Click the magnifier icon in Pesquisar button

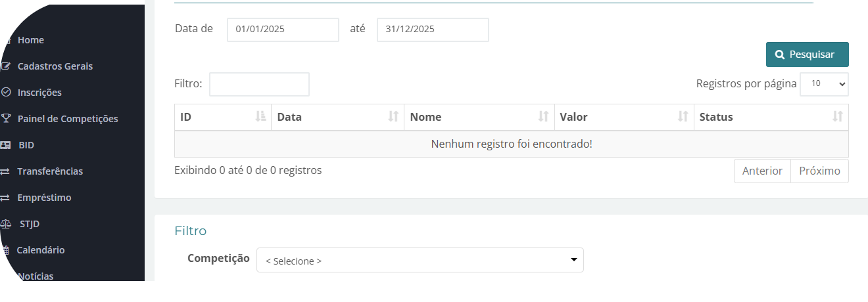coord(780,54)
